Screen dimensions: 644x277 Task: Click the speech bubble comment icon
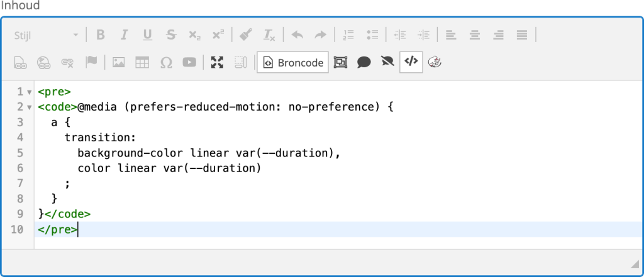(x=364, y=62)
